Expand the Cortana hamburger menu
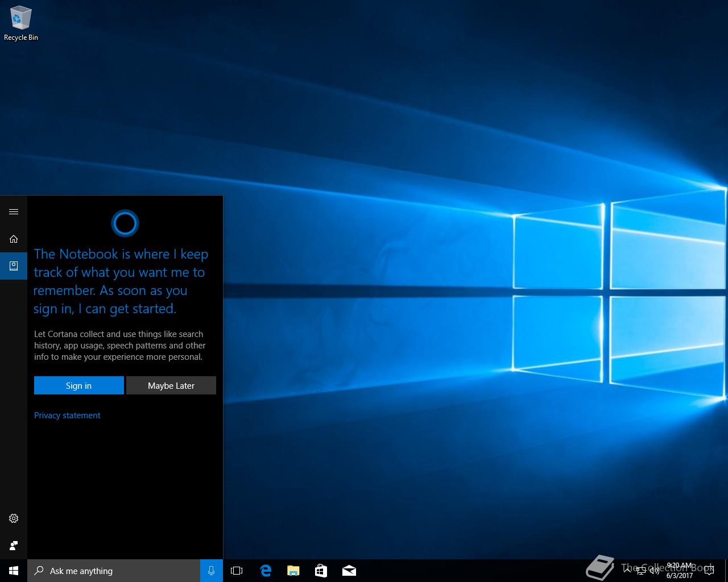This screenshot has height=582, width=728. pyautogui.click(x=14, y=212)
